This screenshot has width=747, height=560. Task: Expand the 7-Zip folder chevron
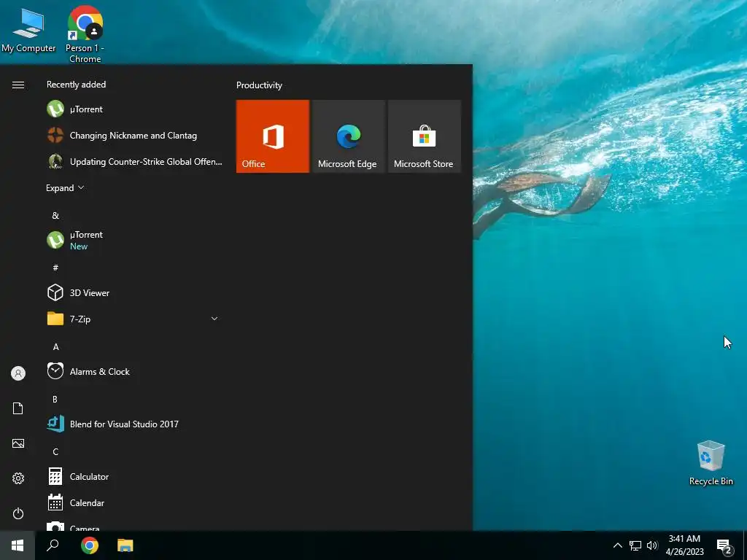(214, 319)
